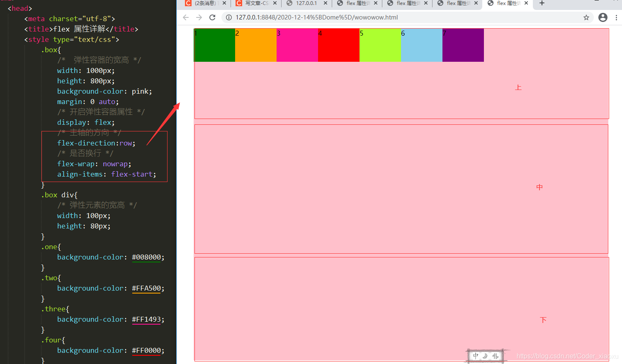Viewport: 622px width, 364px height.
Task: Click the orange box numbered 2
Action: [x=256, y=45]
